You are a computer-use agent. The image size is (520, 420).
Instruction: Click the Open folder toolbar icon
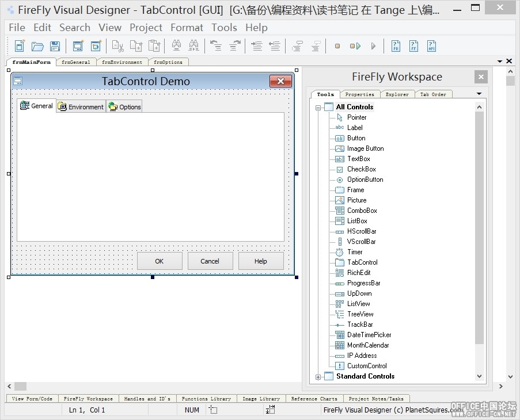tap(37, 46)
